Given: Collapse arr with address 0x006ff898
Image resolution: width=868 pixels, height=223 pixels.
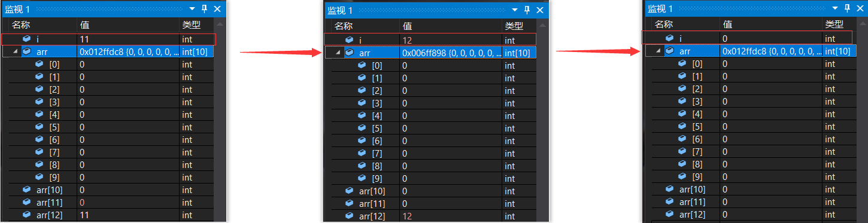Looking at the screenshot, I should [x=338, y=53].
